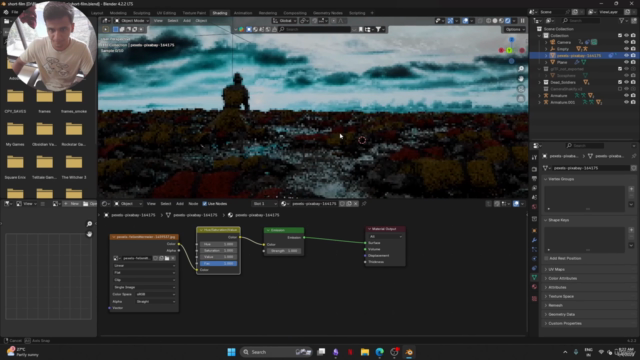This screenshot has width=640, height=360.
Task: Toggle exclude checkbox of Dead_Soldiers collection
Action: click(620, 82)
